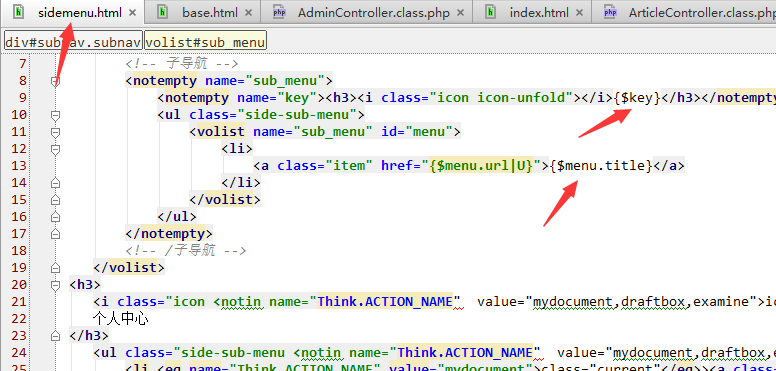The image size is (776, 371).
Task: Close the base.html tab
Action: pyautogui.click(x=248, y=13)
